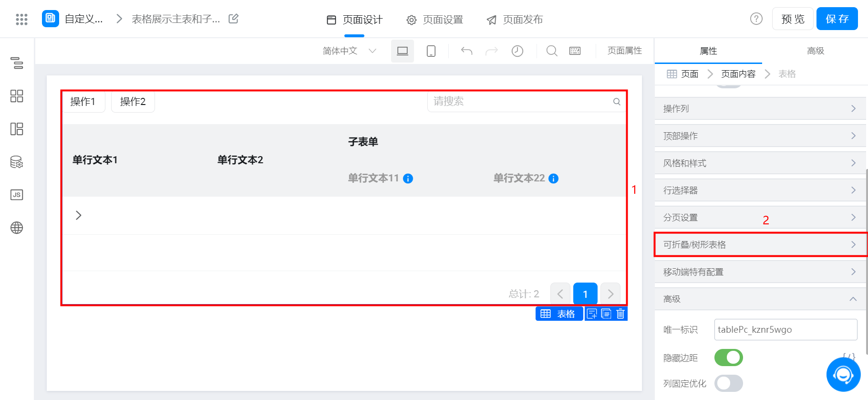The width and height of the screenshot is (868, 400).
Task: Open the JS actions panel icon
Action: tap(17, 195)
